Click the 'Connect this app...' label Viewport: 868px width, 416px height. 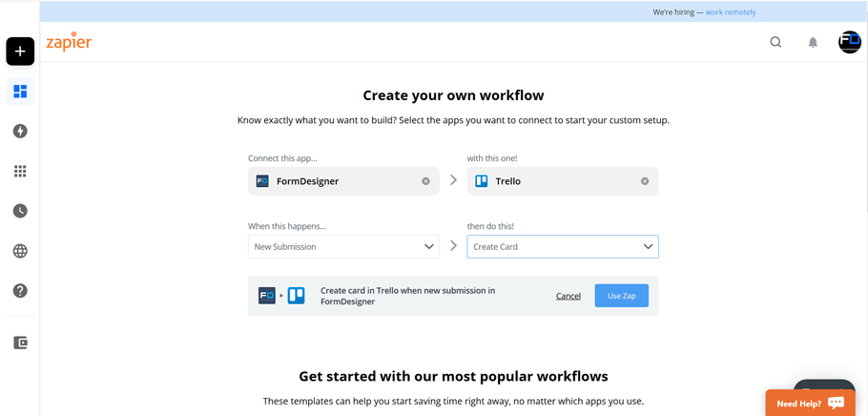click(283, 158)
